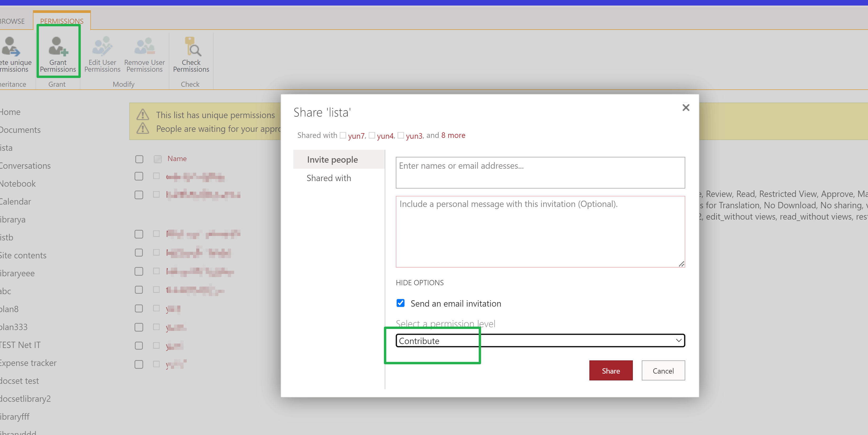Open docsetlibrary2 in side navigation
The height and width of the screenshot is (435, 868).
(x=25, y=399)
